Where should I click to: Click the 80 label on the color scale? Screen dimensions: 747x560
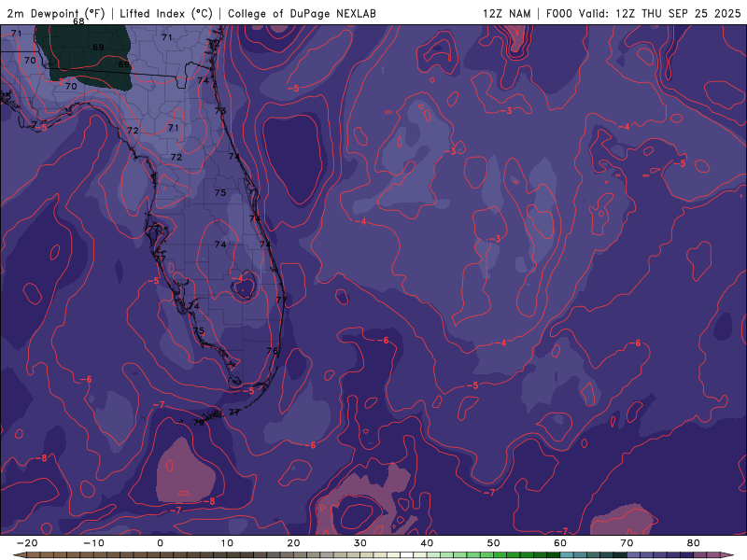pyautogui.click(x=694, y=543)
